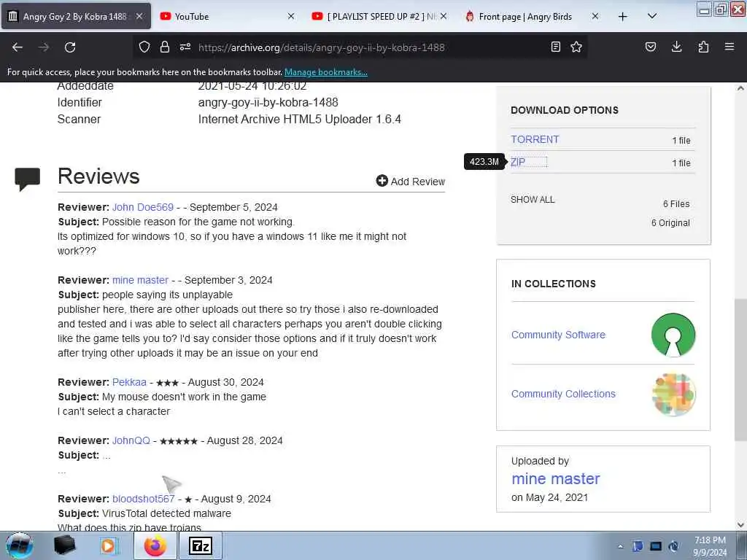The image size is (747, 560).
Task: Click the flag-shaped system tray icon
Action: 638,546
